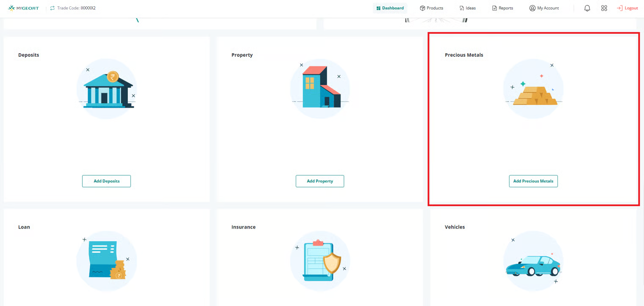This screenshot has width=644, height=306.
Task: Click the trade code switch icon
Action: [x=53, y=8]
